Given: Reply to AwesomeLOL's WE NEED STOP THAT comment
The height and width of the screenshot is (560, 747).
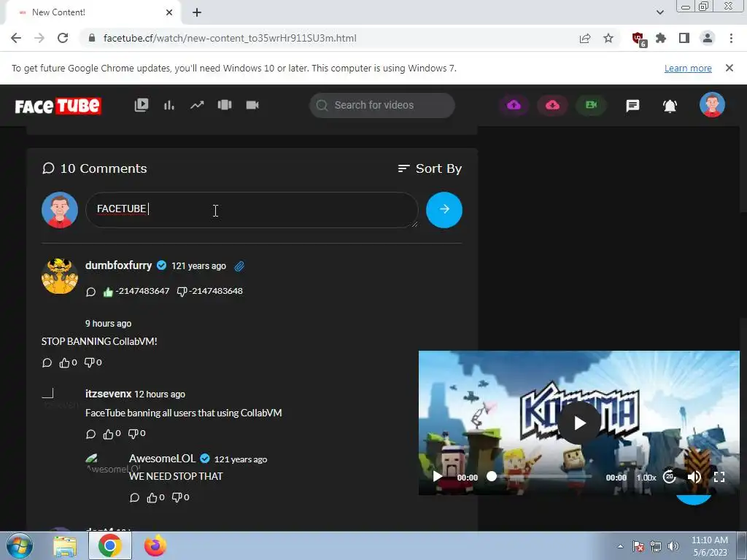Looking at the screenshot, I should [x=134, y=497].
